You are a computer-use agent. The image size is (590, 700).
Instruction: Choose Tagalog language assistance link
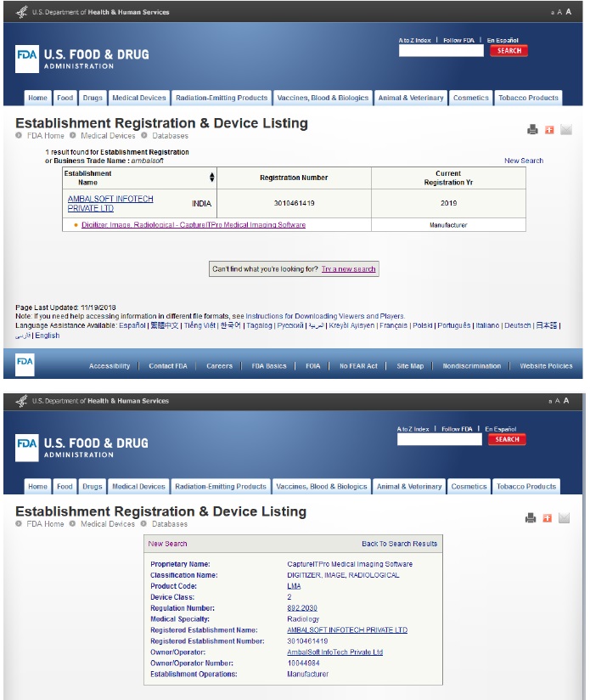click(259, 325)
